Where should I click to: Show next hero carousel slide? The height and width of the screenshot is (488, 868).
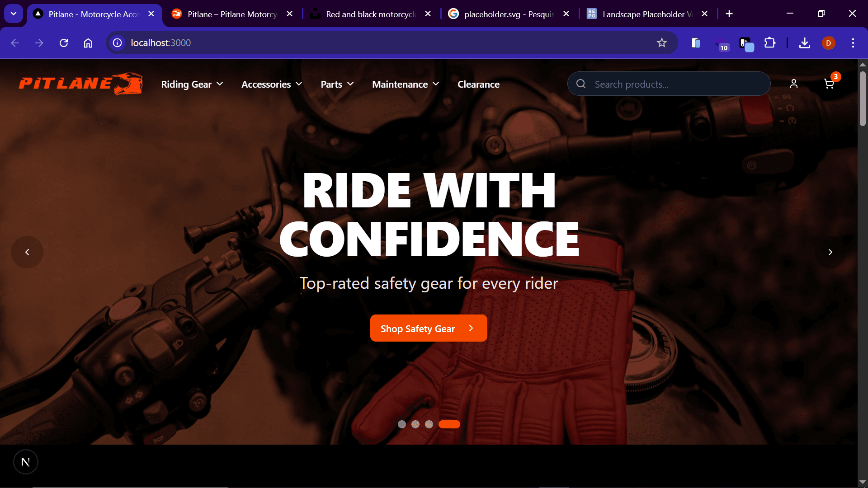(x=830, y=252)
